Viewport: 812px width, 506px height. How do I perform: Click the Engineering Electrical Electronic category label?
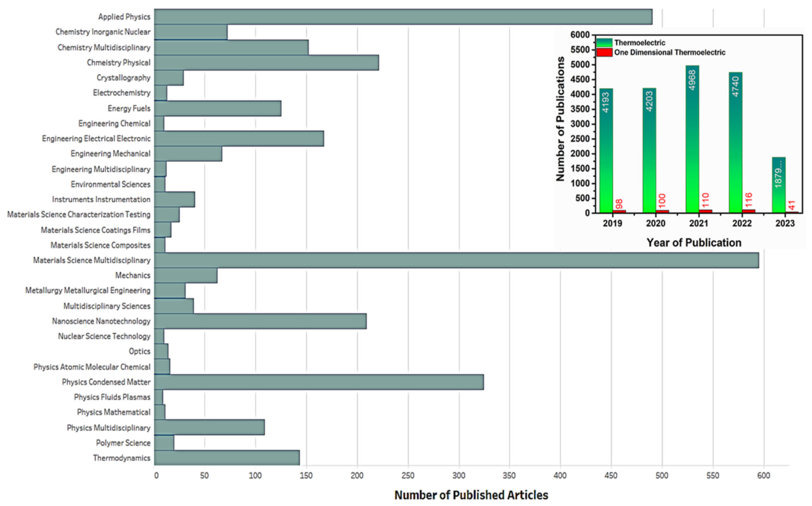[96, 139]
